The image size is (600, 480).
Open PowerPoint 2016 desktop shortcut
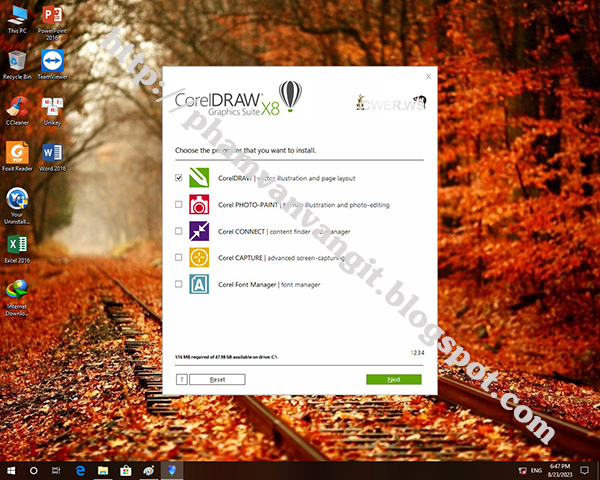(x=52, y=23)
